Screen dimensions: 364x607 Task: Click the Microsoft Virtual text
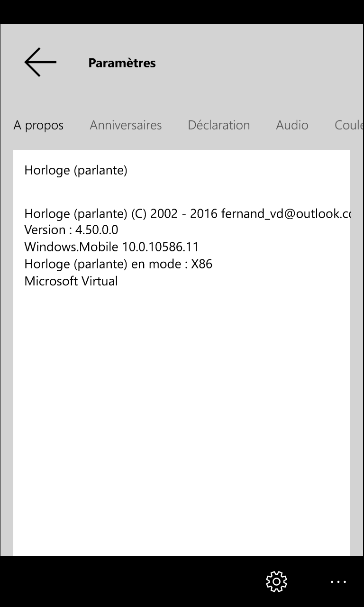[x=71, y=281]
